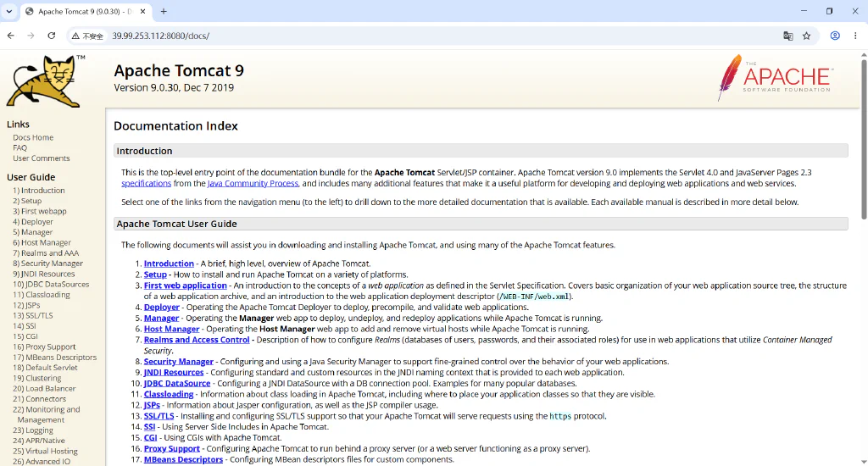The image size is (868, 466).
Task: Open the Realms and Access Control link
Action: point(197,340)
